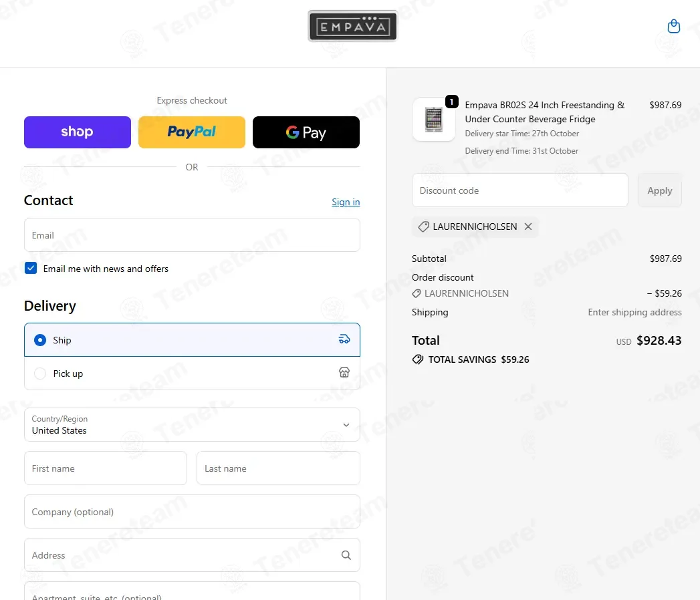Image resolution: width=700 pixels, height=600 pixels.
Task: Select the Pick up delivery option
Action: (x=192, y=373)
